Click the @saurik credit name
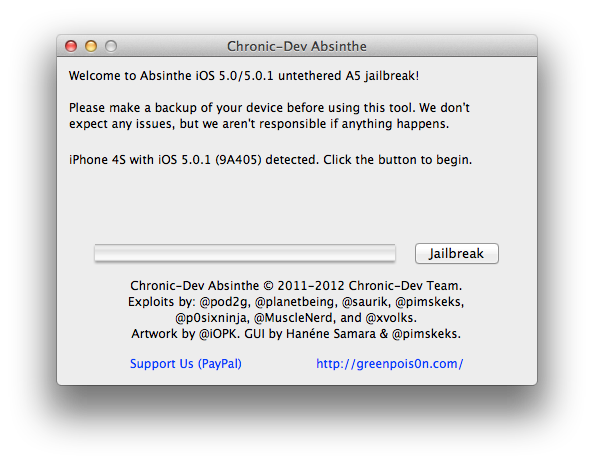The height and width of the screenshot is (464, 594). coord(366,302)
